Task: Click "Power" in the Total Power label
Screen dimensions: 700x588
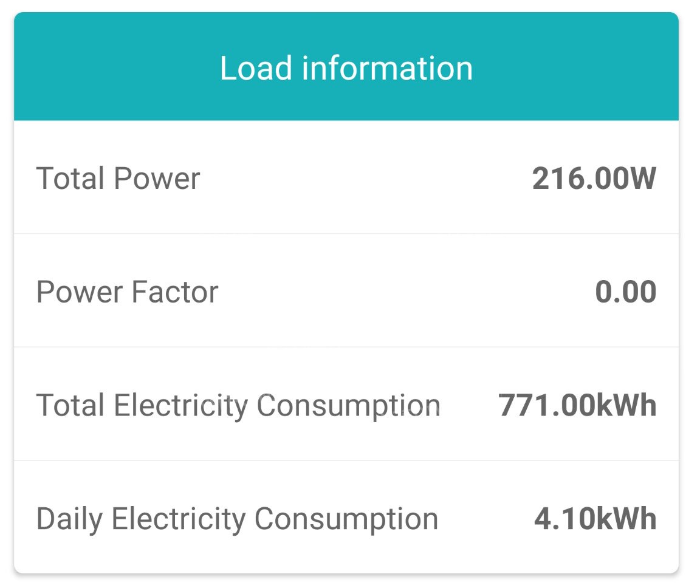Action: 157,179
